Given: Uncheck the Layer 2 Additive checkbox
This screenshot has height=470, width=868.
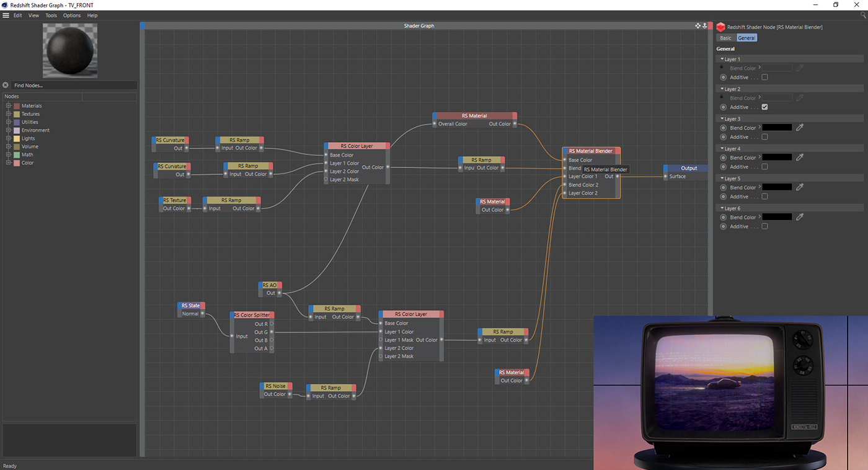Looking at the screenshot, I should pyautogui.click(x=764, y=107).
